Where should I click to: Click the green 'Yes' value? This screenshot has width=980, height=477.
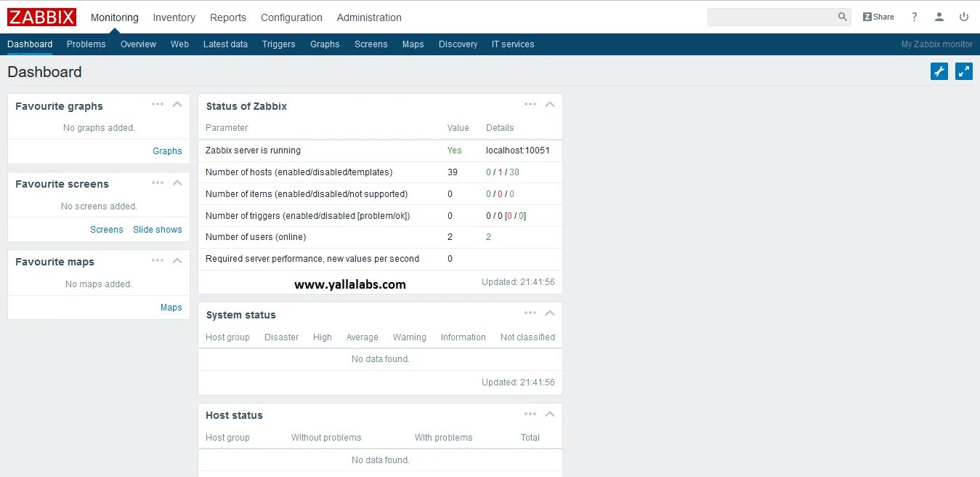point(455,151)
